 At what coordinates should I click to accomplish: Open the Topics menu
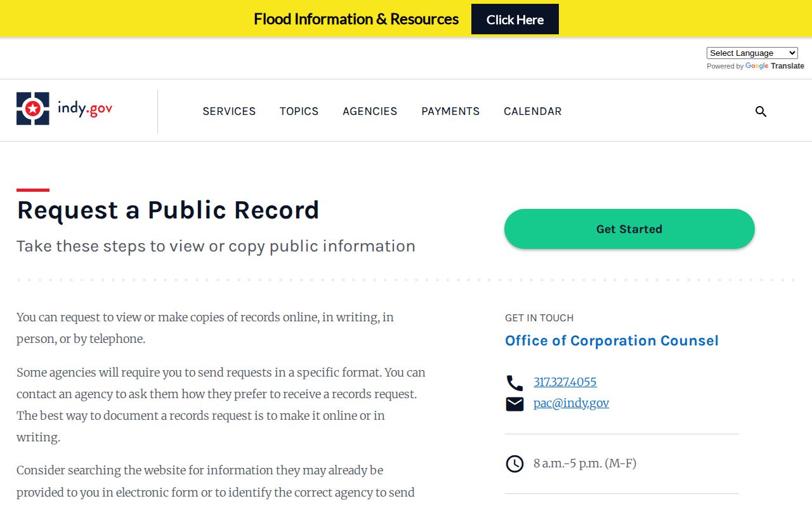[x=299, y=111]
